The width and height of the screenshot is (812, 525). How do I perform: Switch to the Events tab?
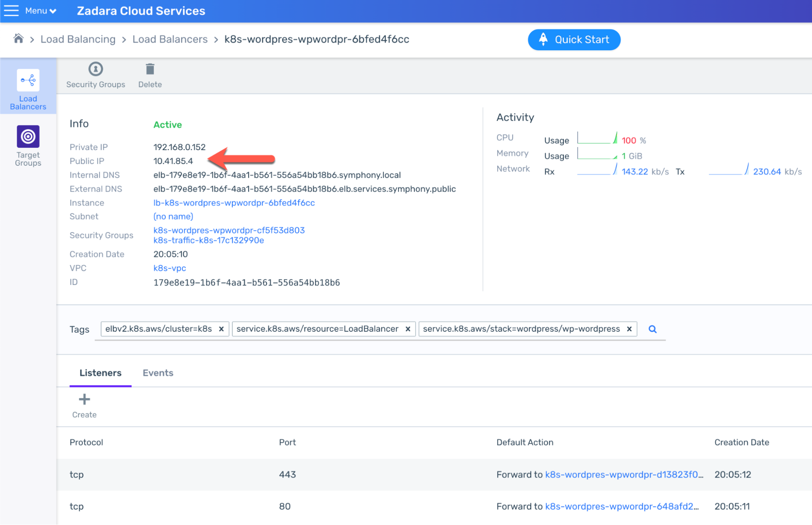(158, 373)
